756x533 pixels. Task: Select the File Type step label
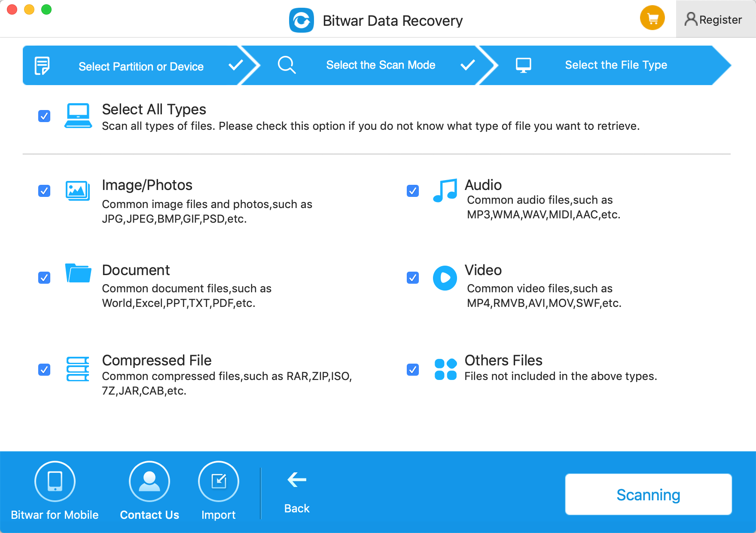pyautogui.click(x=616, y=65)
